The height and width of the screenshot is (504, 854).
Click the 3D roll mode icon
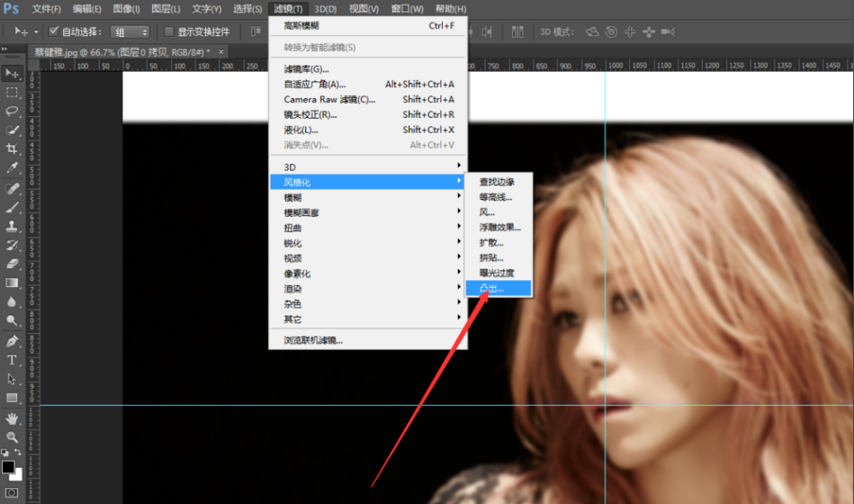coord(611,31)
